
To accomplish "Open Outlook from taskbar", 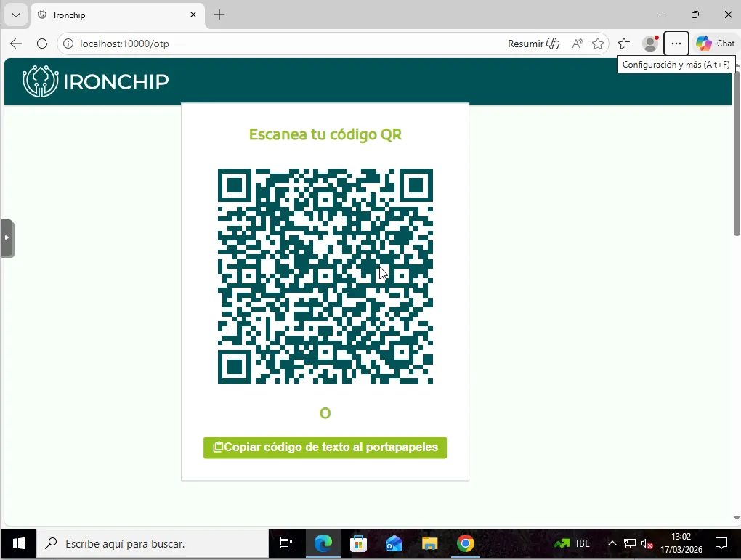I will tap(394, 543).
